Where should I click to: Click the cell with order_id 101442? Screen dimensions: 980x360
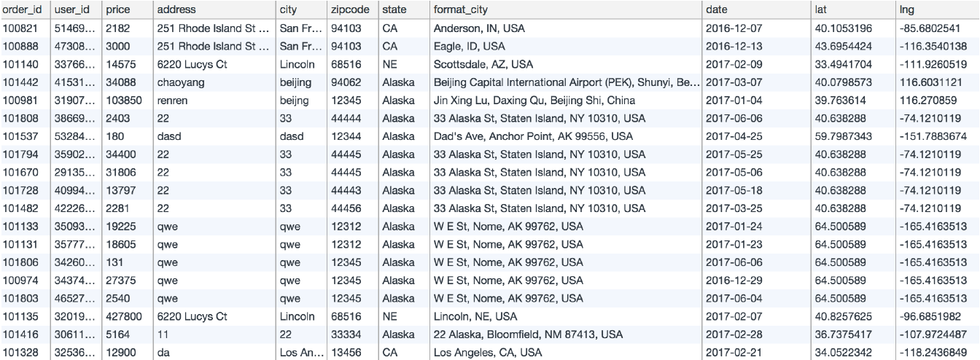click(x=26, y=82)
